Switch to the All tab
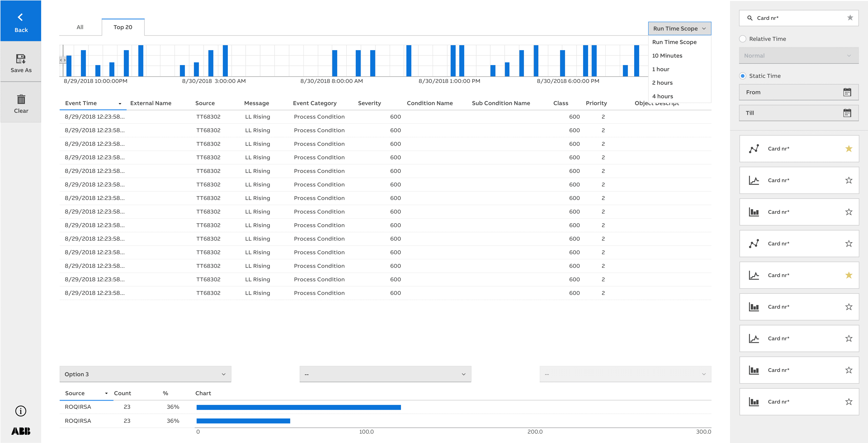This screenshot has height=443, width=868. 80,27
